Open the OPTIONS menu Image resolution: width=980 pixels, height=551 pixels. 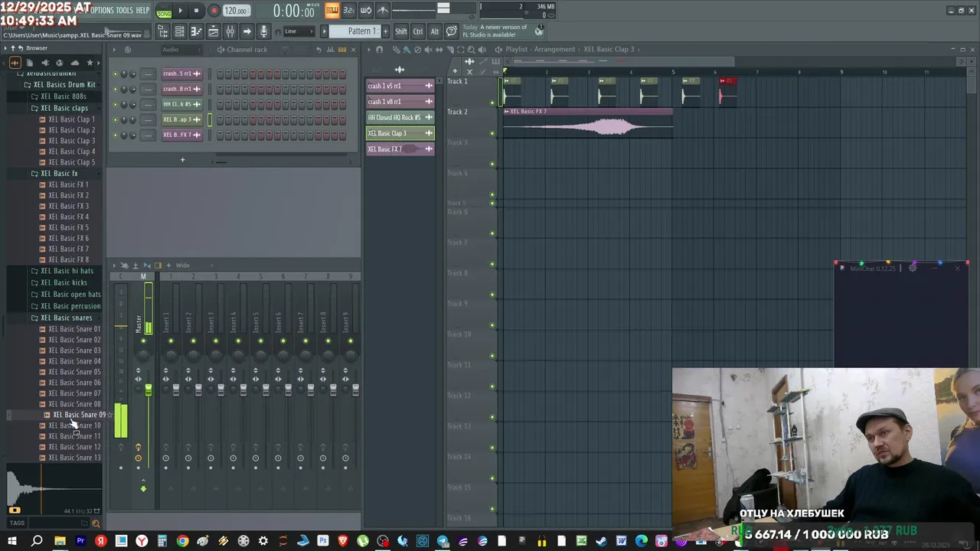(101, 10)
